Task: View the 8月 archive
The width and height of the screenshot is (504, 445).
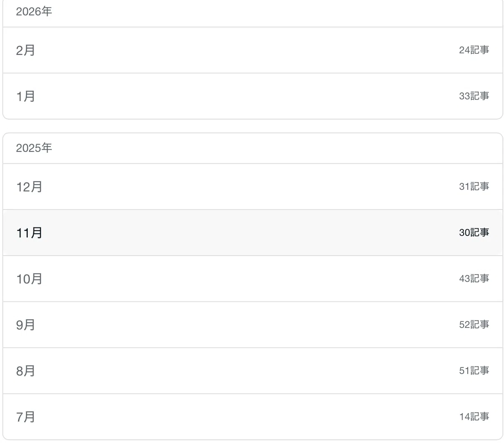Action: coord(252,371)
